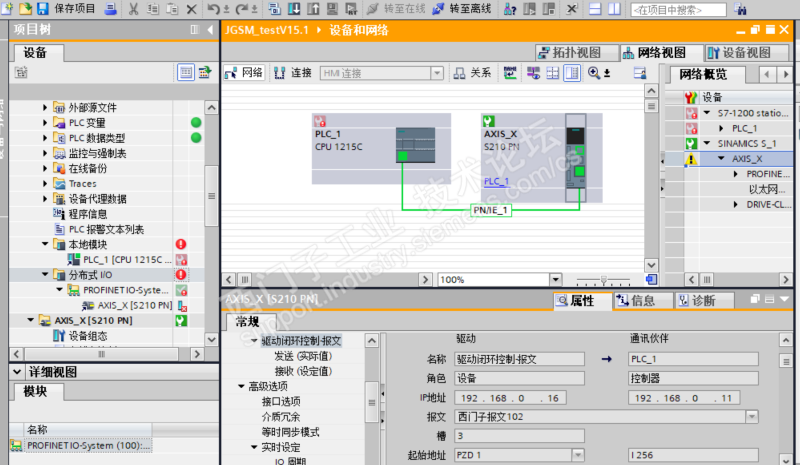Select 等时同步模式 in properties navigation
The height and width of the screenshot is (465, 800).
click(x=291, y=432)
